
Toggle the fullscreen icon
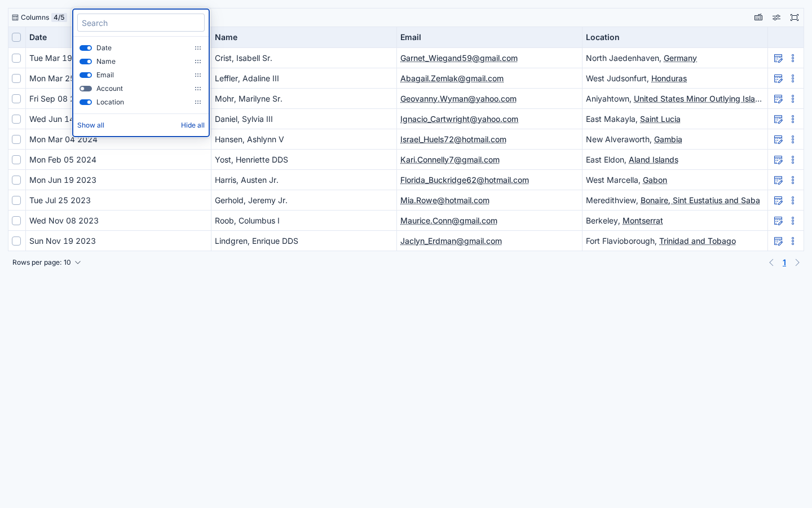pos(795,17)
